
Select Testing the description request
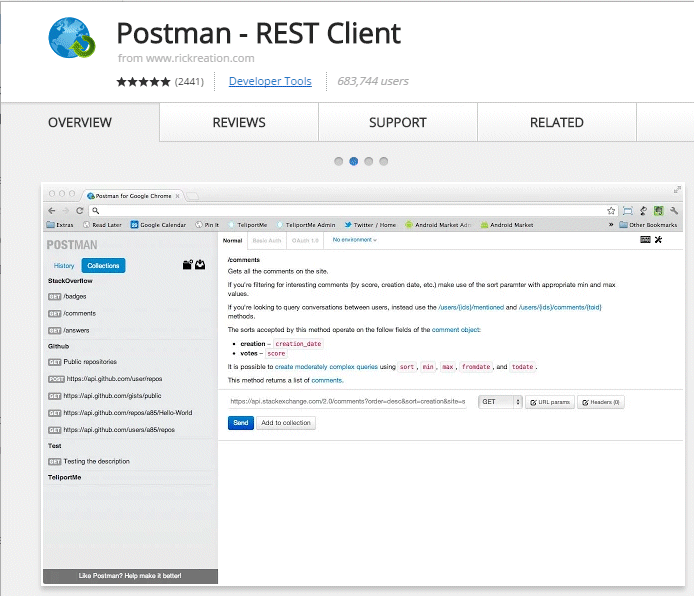click(89, 461)
